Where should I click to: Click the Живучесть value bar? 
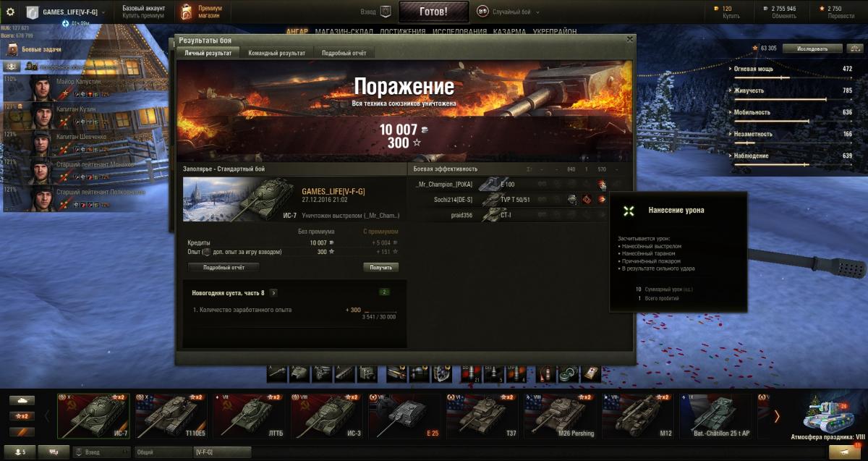(x=793, y=98)
